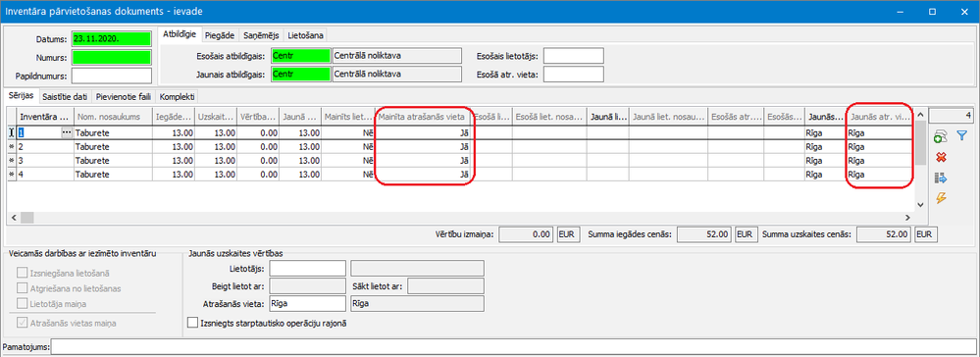Click the Nom. nosaukums column header
The image size is (980, 357).
(114, 117)
